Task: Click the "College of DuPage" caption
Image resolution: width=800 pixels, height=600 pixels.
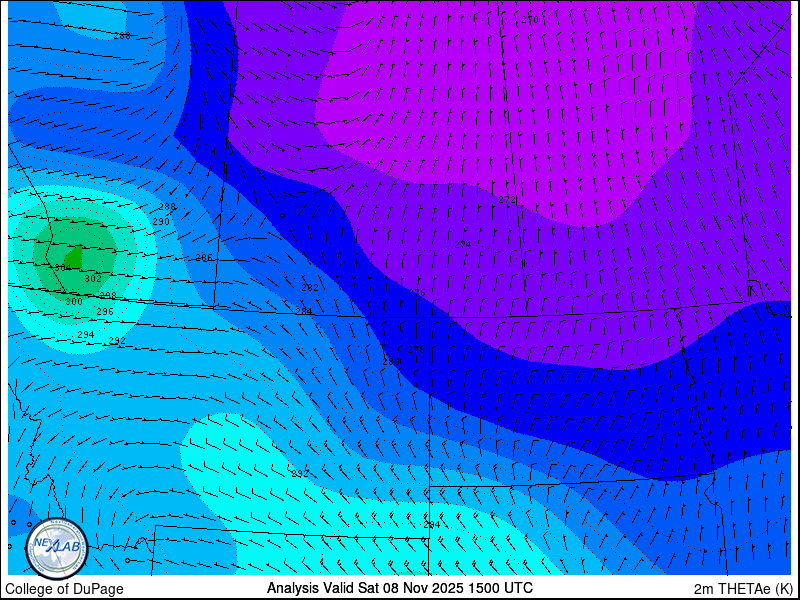Action: 64,589
